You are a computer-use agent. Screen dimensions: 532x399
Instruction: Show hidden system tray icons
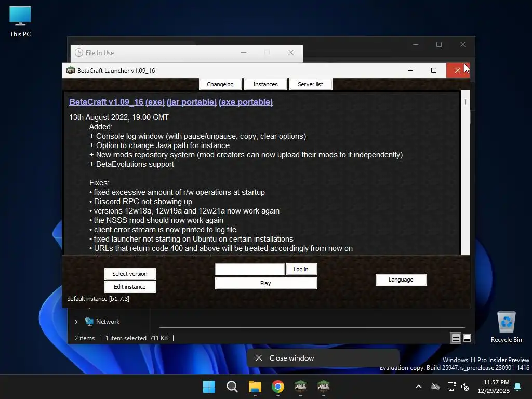click(x=419, y=387)
